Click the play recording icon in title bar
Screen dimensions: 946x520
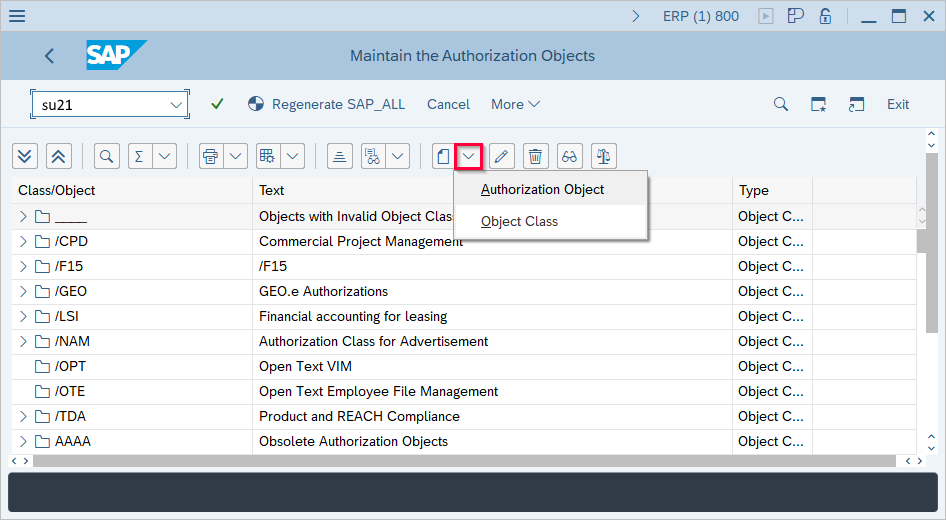(766, 16)
